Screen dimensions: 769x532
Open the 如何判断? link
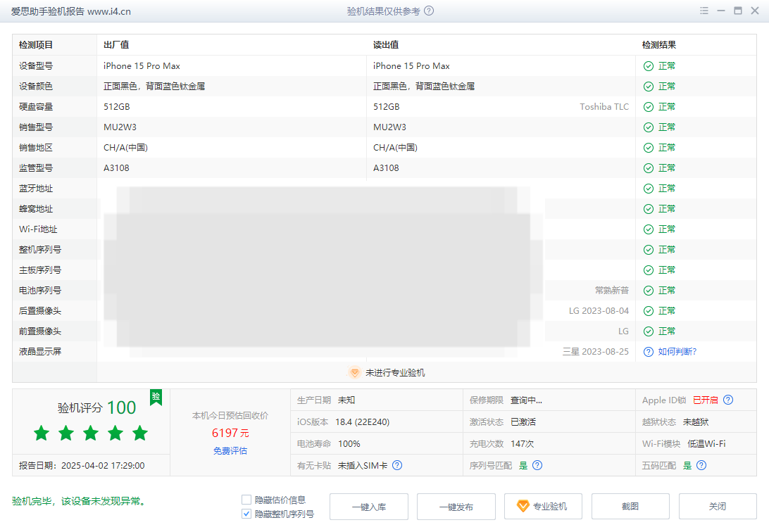[677, 352]
